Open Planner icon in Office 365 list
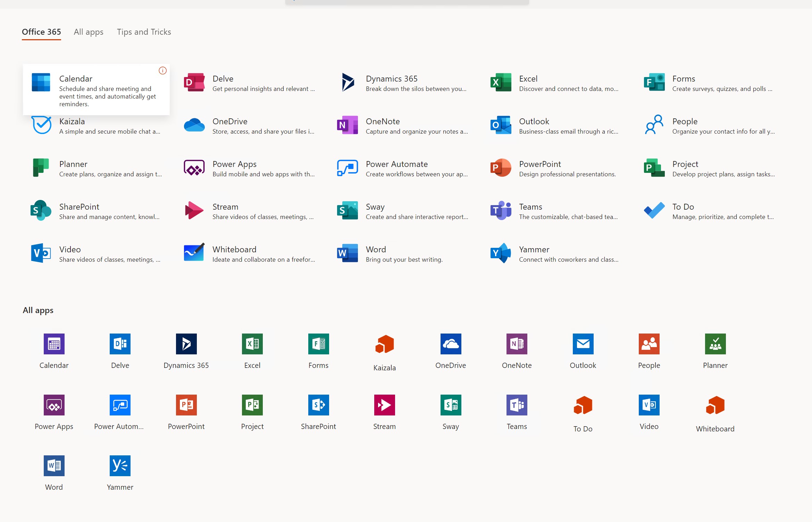 [41, 168]
